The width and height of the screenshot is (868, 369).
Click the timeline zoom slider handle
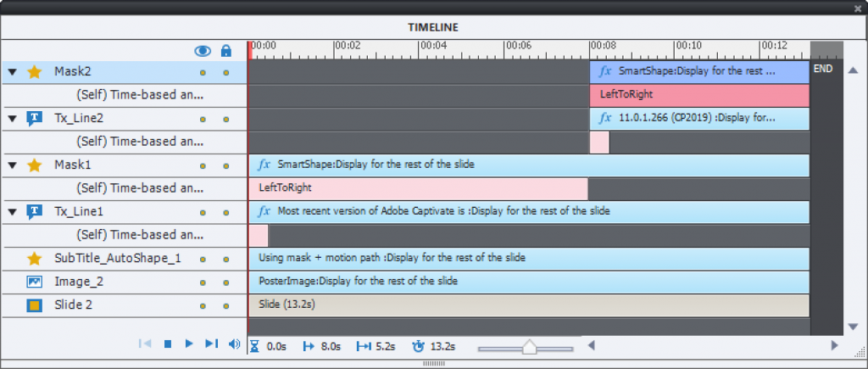click(529, 346)
